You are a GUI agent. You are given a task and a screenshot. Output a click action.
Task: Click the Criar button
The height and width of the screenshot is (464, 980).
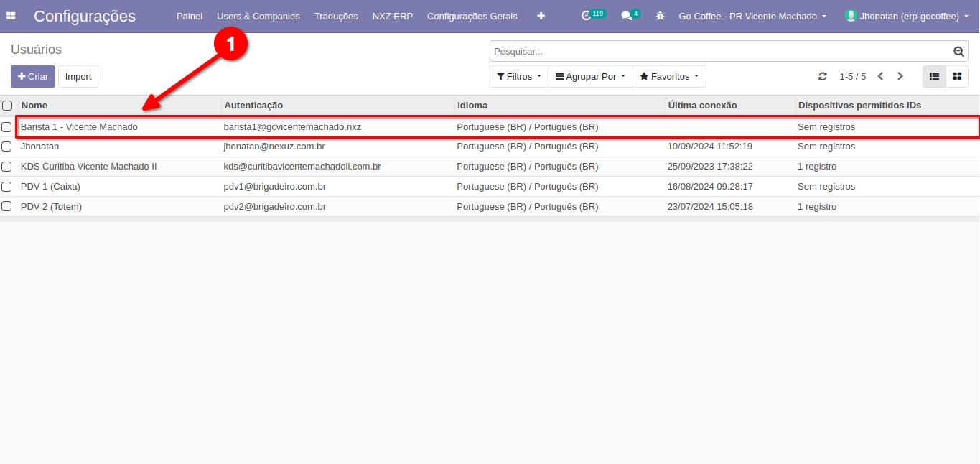[33, 77]
